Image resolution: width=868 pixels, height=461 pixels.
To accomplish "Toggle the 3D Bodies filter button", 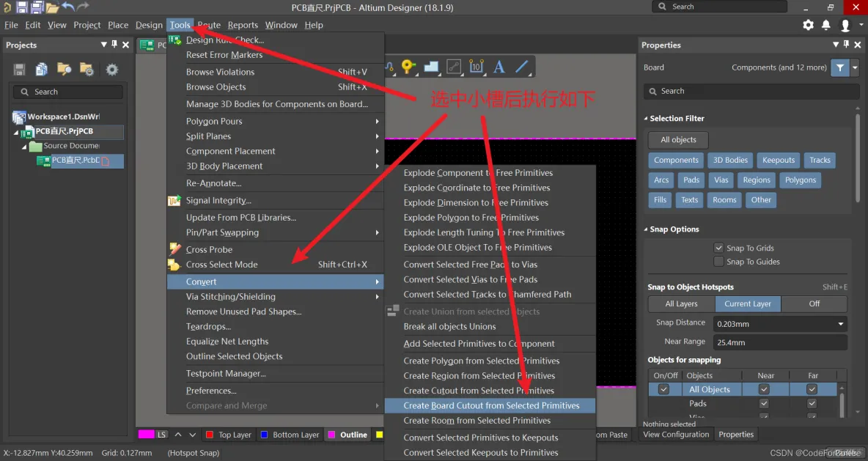I will click(x=730, y=160).
